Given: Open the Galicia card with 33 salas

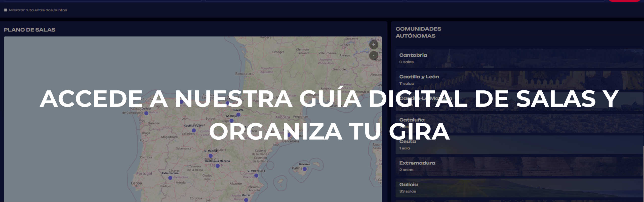Looking at the screenshot, I should pos(518,188).
